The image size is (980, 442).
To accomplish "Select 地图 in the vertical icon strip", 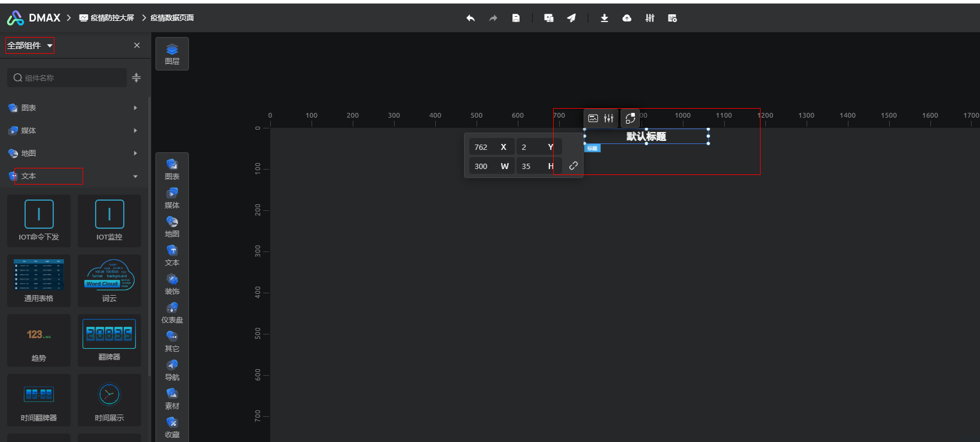I will (x=172, y=226).
